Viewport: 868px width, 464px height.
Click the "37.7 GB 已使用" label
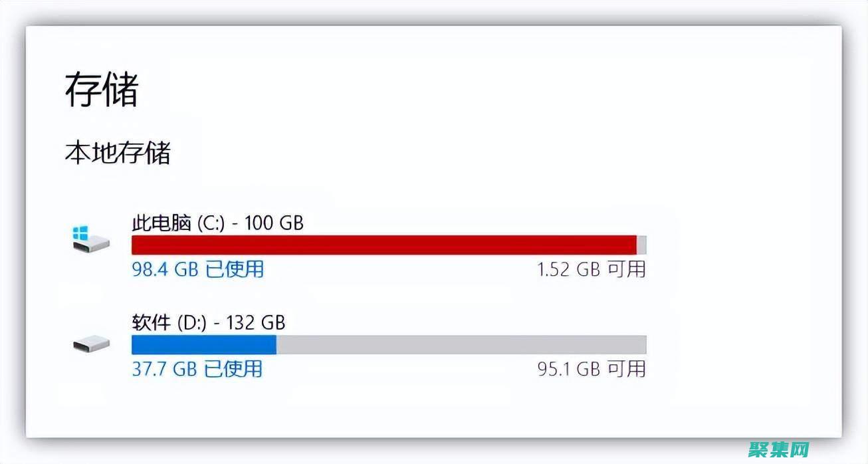click(197, 368)
